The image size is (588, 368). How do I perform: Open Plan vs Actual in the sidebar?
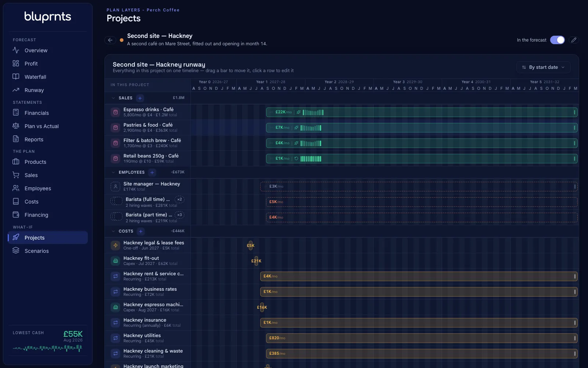(48, 126)
